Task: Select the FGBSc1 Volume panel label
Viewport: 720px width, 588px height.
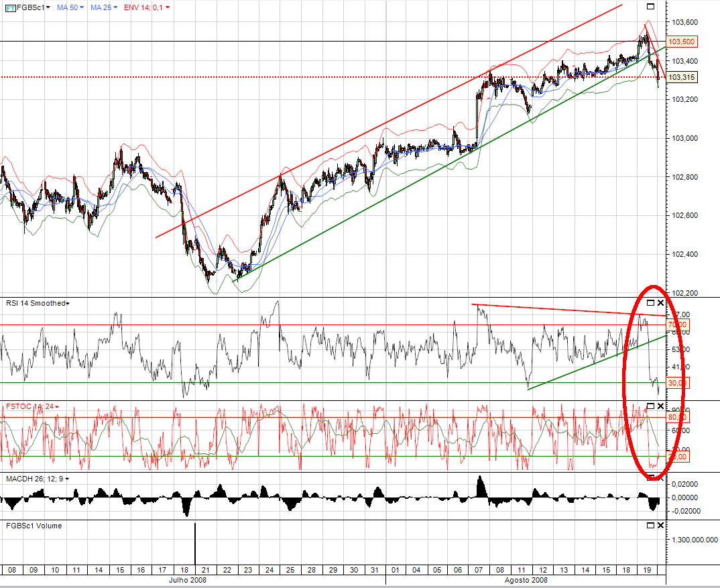Action: [x=34, y=526]
